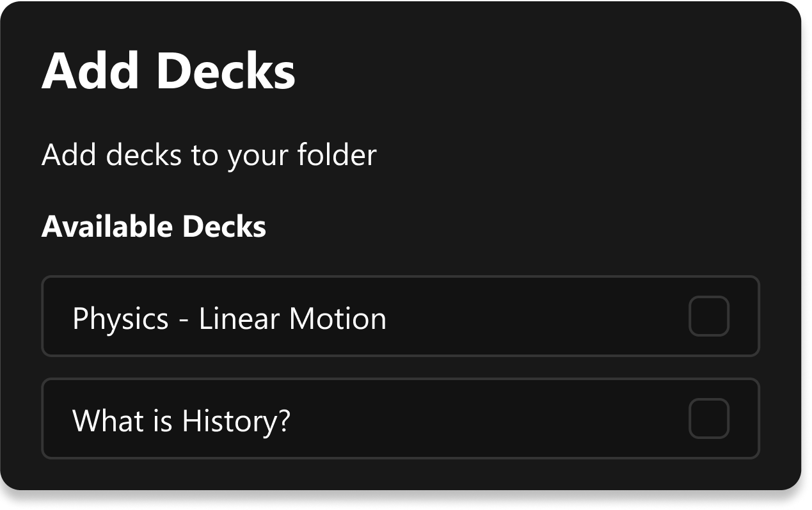Screen dimensions: 812x510
Task: Click the word 'History?' in the second deck
Action: pyautogui.click(x=236, y=420)
